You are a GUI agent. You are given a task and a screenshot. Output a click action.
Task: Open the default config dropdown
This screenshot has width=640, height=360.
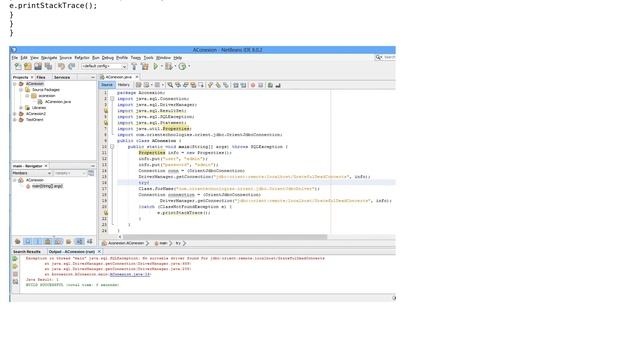[x=104, y=66]
